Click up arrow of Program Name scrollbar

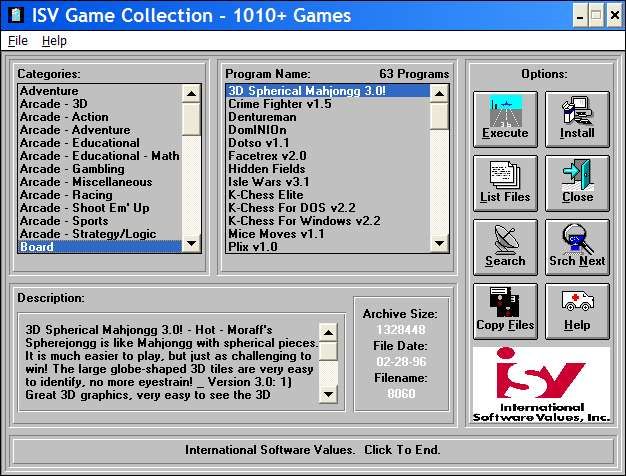click(439, 94)
